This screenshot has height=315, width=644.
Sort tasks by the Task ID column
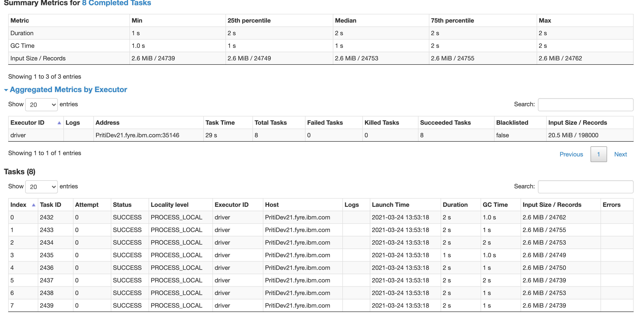click(x=50, y=204)
